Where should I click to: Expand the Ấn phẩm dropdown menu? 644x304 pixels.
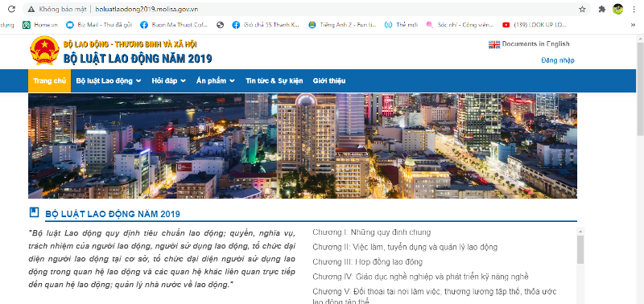pyautogui.click(x=215, y=80)
